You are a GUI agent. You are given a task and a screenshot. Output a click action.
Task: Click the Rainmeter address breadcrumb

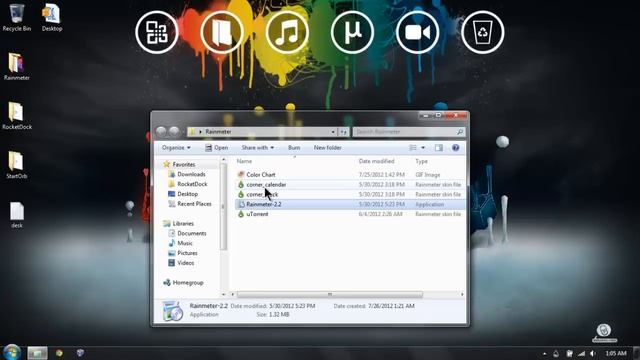click(218, 132)
